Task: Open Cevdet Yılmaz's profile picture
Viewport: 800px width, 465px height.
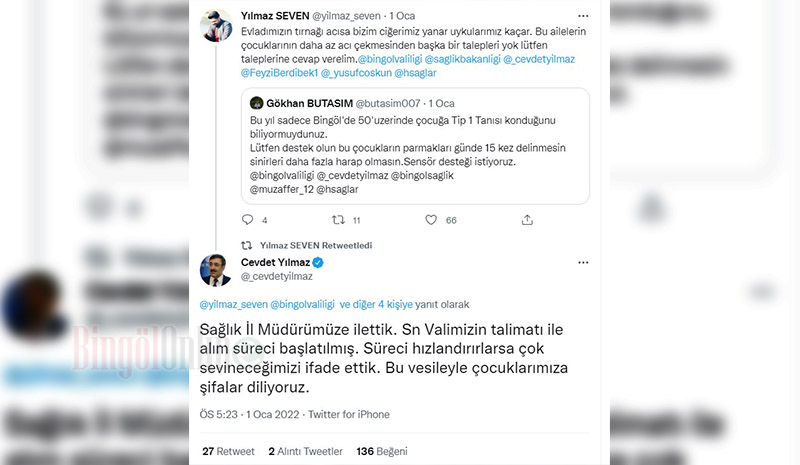Action: 215,270
